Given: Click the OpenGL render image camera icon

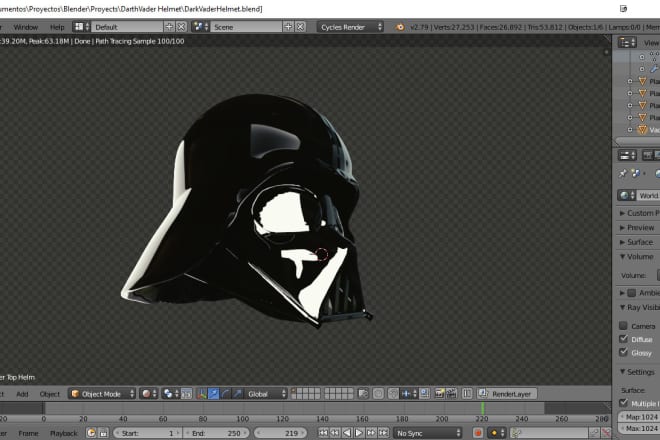Looking at the screenshot, I should coord(440,394).
